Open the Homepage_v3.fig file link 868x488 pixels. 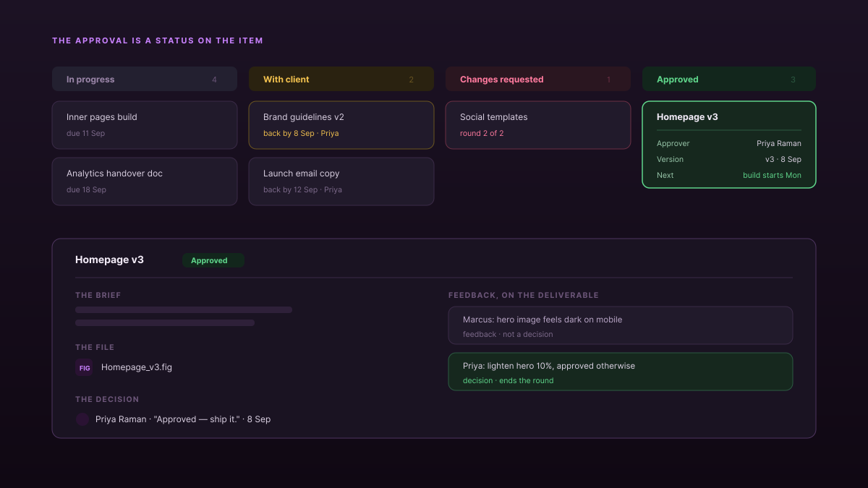137,367
